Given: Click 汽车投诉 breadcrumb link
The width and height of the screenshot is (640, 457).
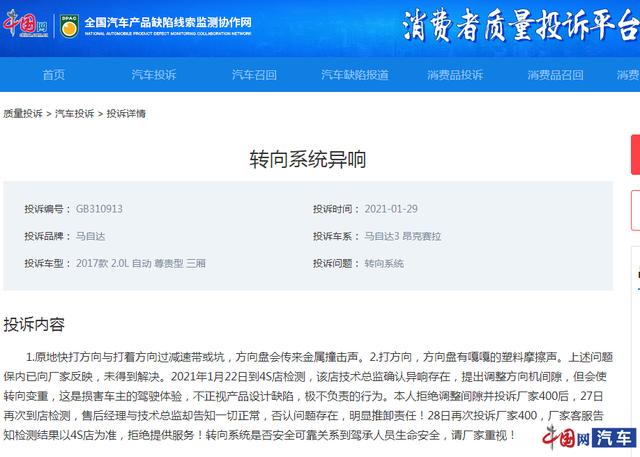Looking at the screenshot, I should pos(75,113).
